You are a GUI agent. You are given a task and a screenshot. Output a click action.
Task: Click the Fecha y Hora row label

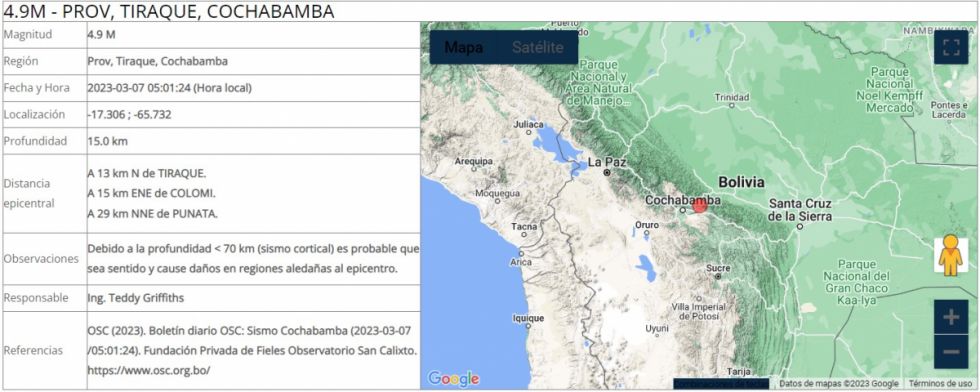36,88
